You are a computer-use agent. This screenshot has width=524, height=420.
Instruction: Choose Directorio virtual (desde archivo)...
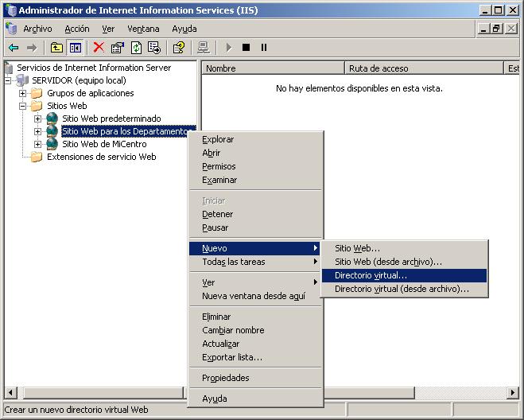404,289
